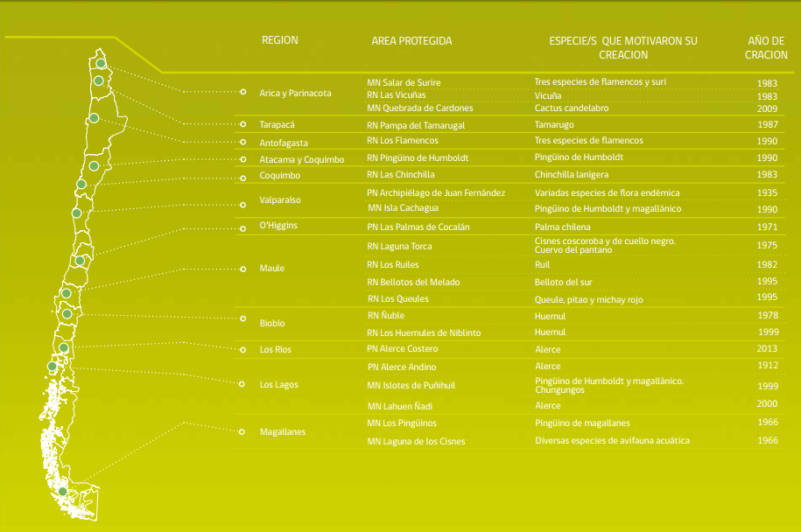This screenshot has height=532, width=801.
Task: Click the circle marker beside Maule
Action: [x=243, y=269]
